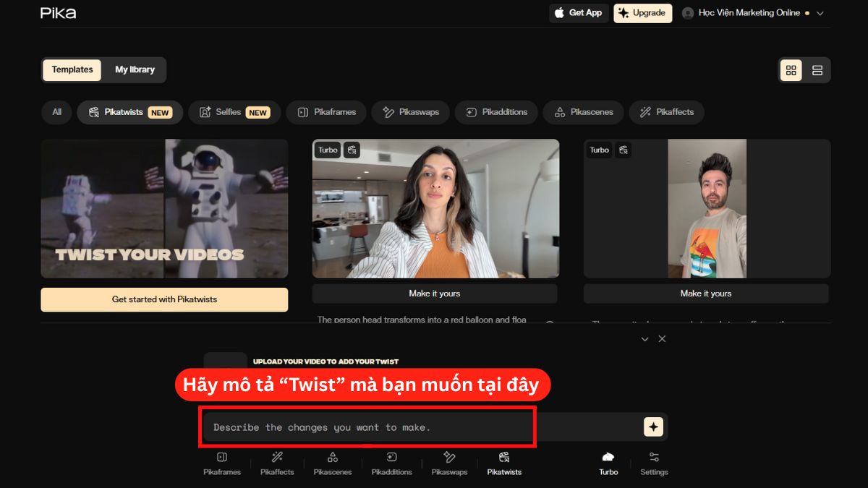Open the Get App button
Screen dimensions: 868x488
pyautogui.click(x=579, y=13)
